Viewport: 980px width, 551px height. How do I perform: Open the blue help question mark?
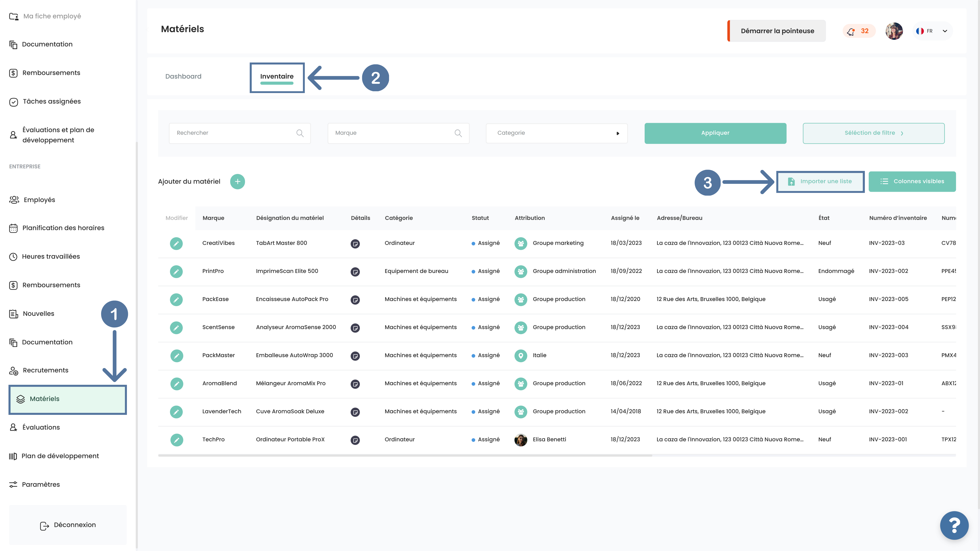(954, 525)
